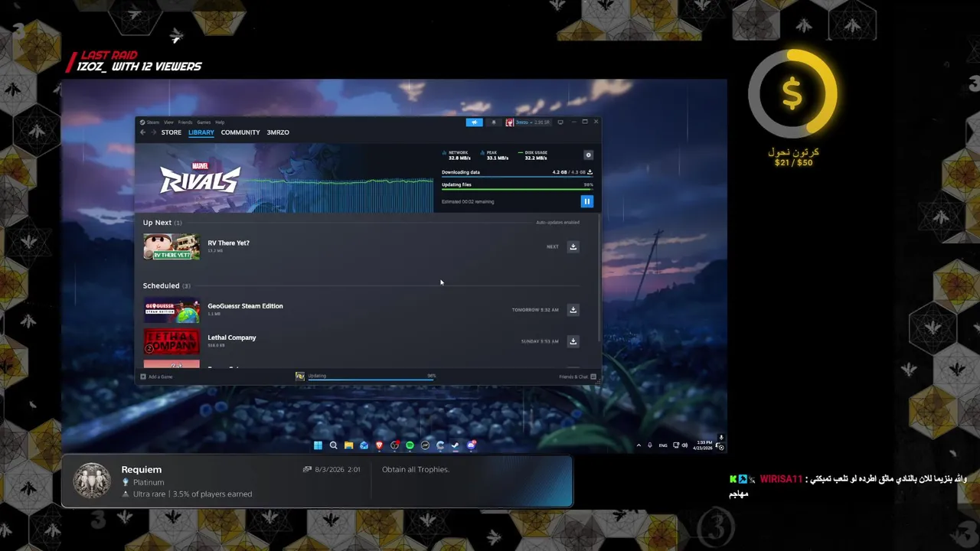Screen dimensions: 980x551
Task: Click the bottom Updating progress bar
Action: (371, 378)
